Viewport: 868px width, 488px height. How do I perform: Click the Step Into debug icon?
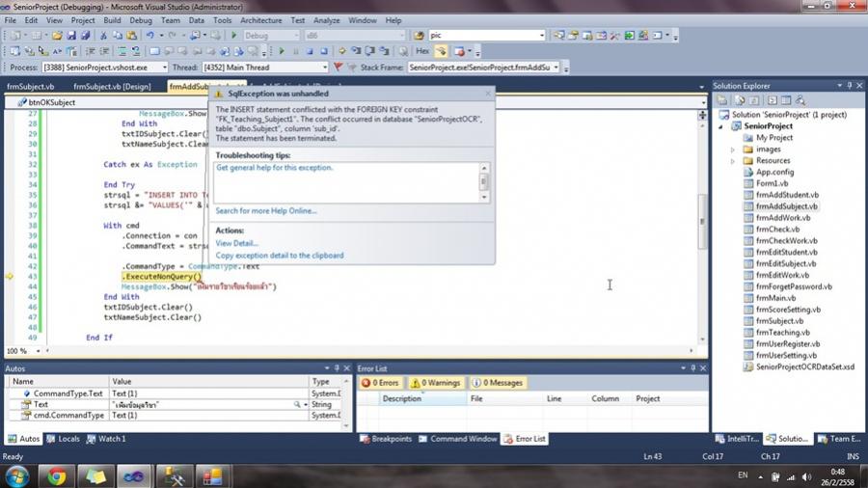tap(356, 51)
